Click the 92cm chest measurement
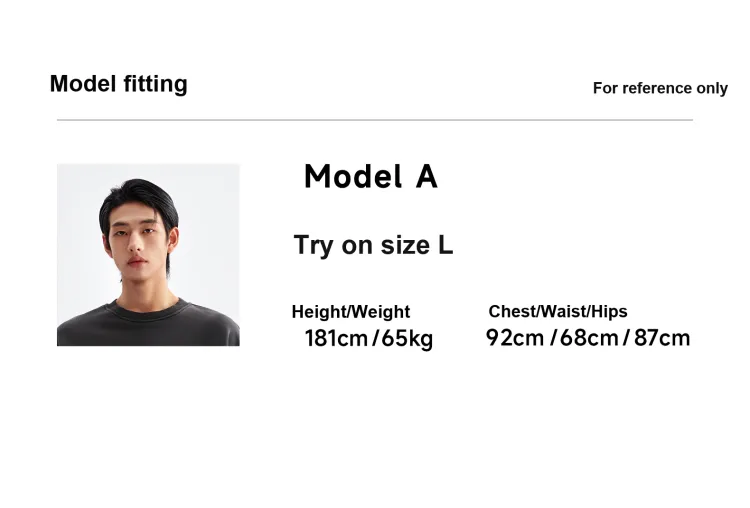 click(x=515, y=338)
